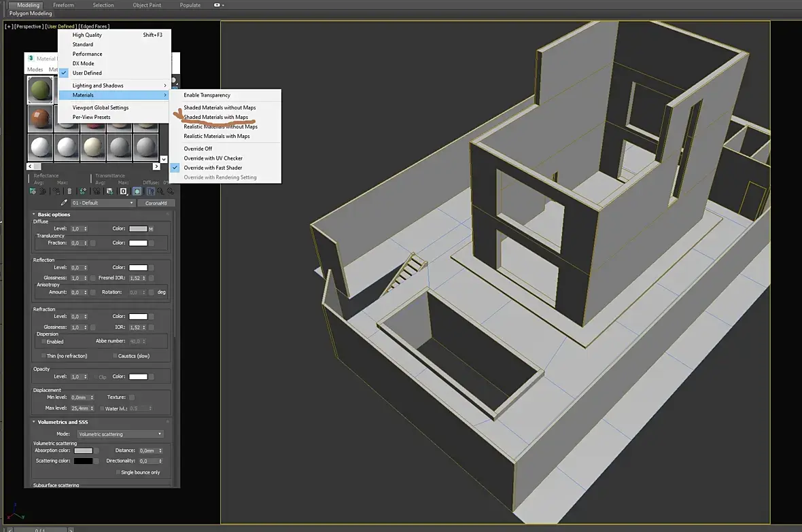Tick the Single bounce only checkbox
The height and width of the screenshot is (532, 802).
[118, 472]
